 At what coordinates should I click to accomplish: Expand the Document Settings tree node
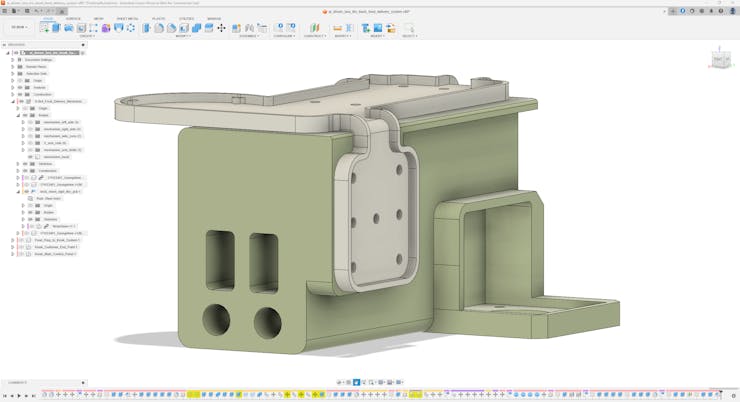point(12,60)
